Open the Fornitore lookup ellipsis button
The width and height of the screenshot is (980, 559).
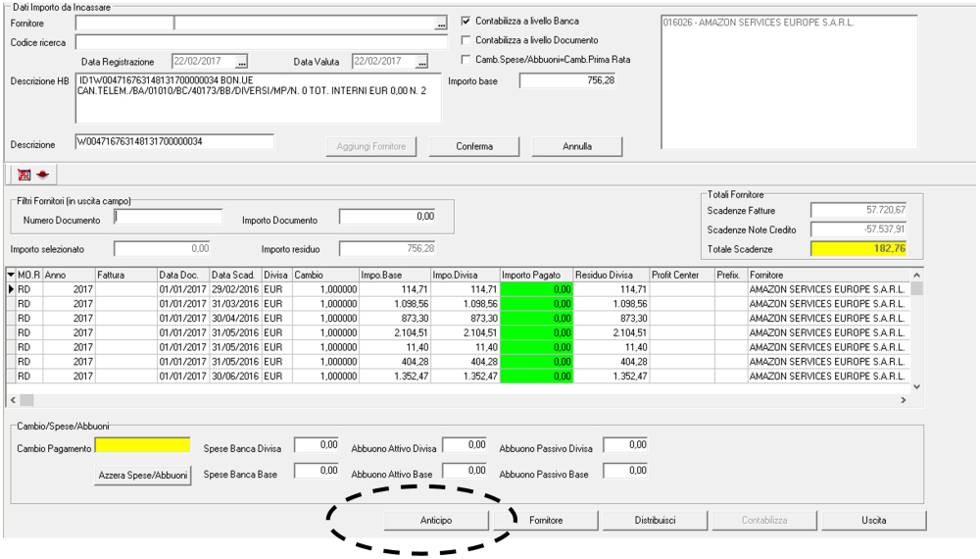pyautogui.click(x=440, y=22)
